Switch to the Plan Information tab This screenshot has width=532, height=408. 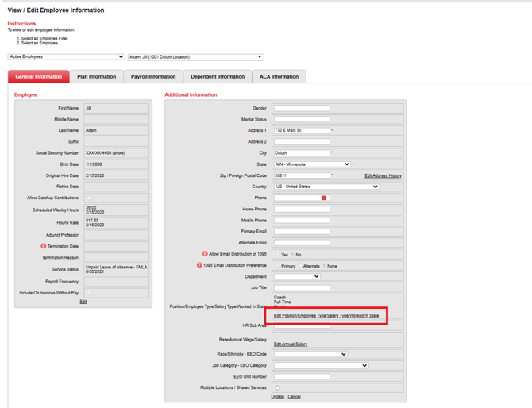[96, 77]
